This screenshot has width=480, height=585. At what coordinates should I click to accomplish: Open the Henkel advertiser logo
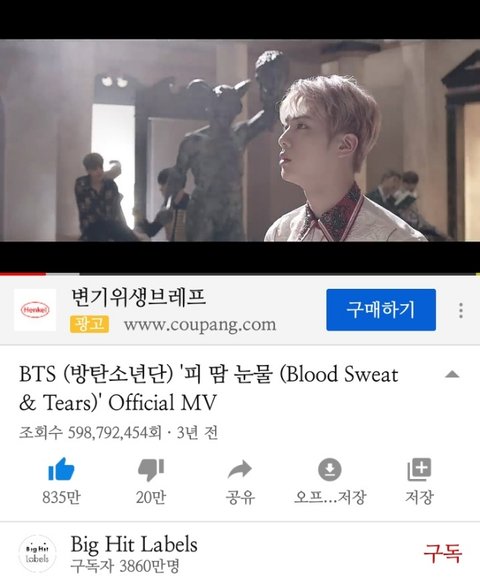[x=35, y=310]
